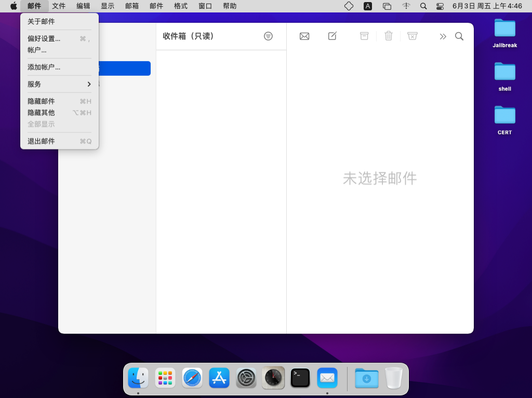Click the diamond-shaped menu bar status icon
The width and height of the screenshot is (532, 398).
pyautogui.click(x=349, y=6)
